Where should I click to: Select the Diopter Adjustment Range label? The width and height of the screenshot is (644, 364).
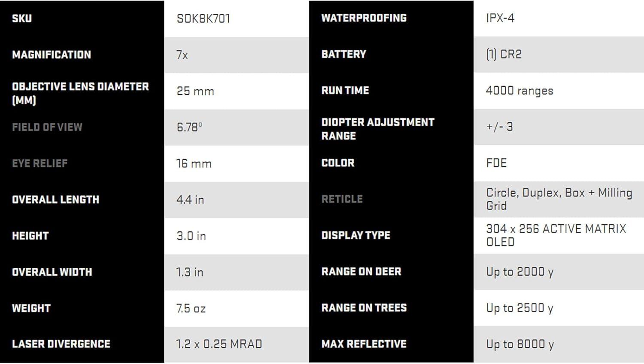point(378,129)
